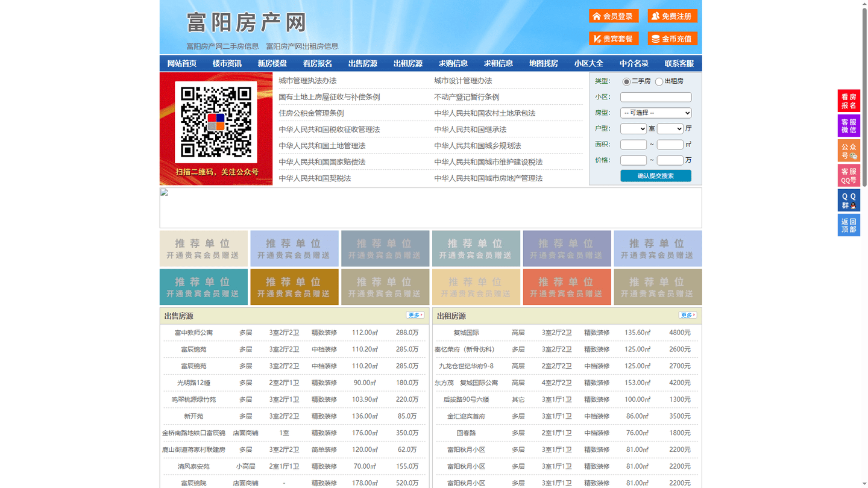Click the 小区 input field
The image size is (868, 488).
click(x=656, y=97)
